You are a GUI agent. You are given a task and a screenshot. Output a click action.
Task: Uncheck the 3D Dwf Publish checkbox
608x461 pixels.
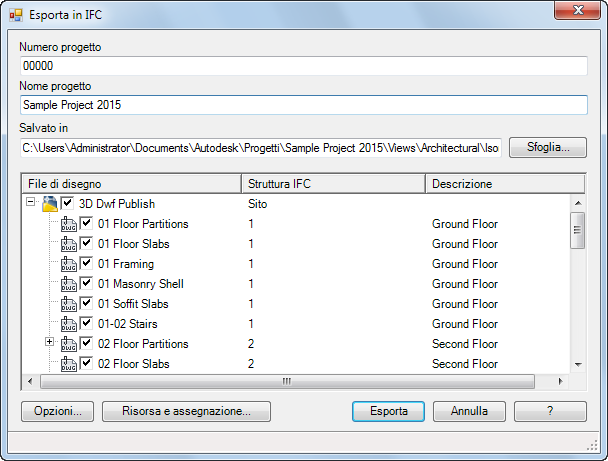pyautogui.click(x=67, y=203)
